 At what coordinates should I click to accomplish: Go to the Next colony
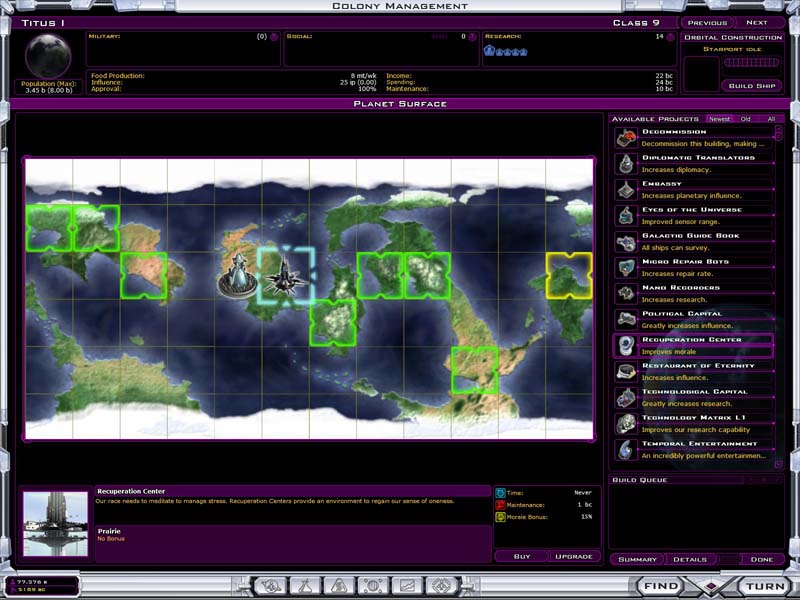757,23
